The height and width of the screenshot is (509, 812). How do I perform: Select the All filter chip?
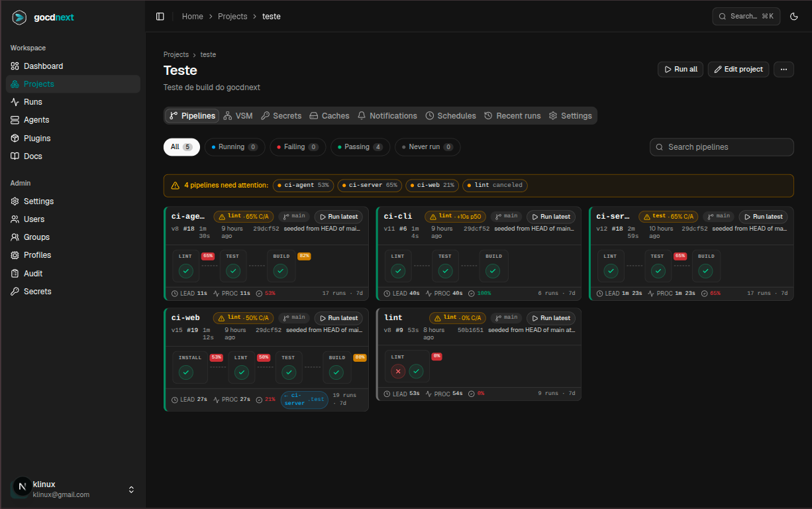tap(181, 147)
